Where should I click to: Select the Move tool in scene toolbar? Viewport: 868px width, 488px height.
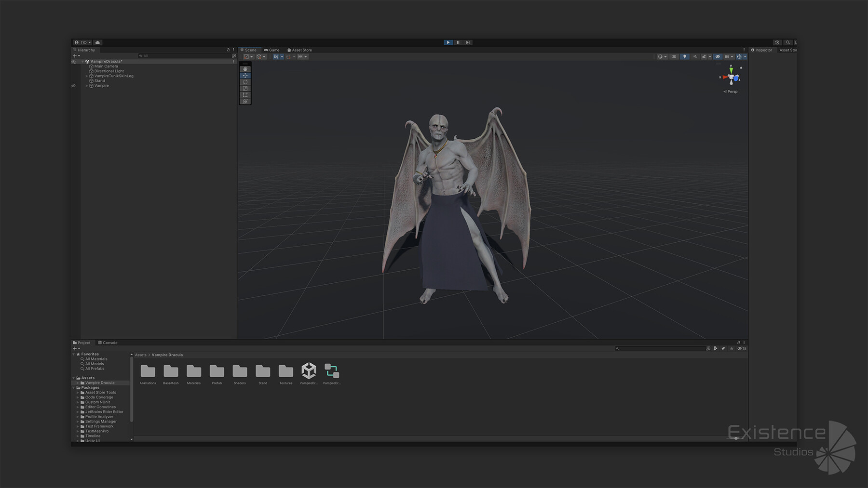pos(245,76)
